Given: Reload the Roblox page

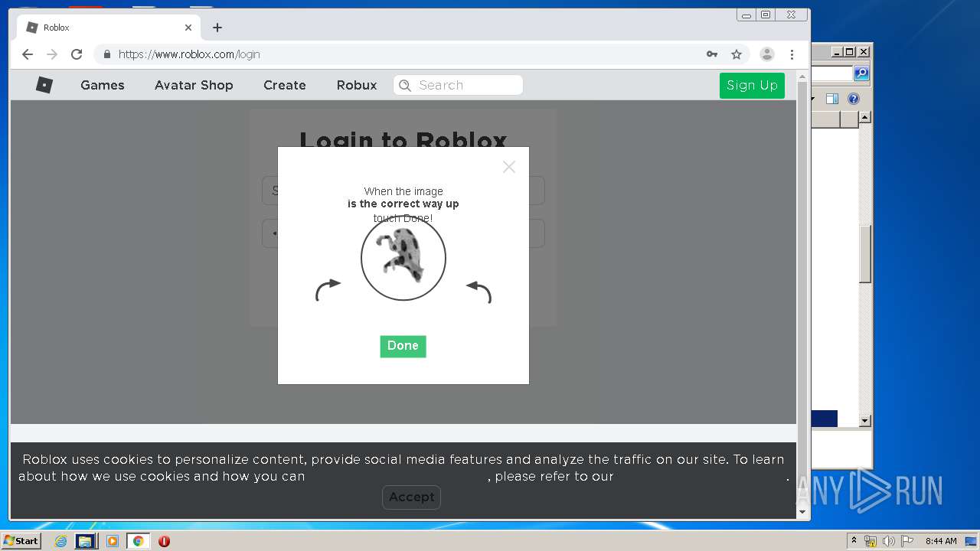Looking at the screenshot, I should tap(77, 54).
